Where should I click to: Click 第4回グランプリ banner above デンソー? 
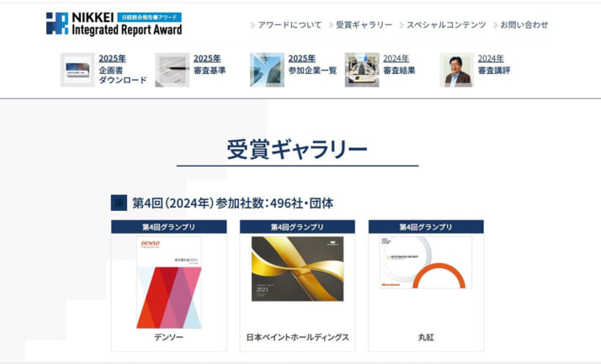point(169,227)
